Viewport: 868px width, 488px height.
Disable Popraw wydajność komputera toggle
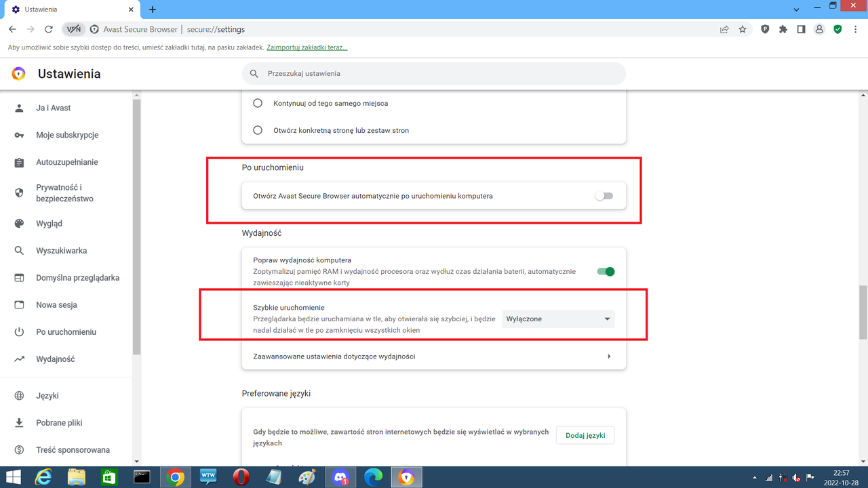click(606, 272)
